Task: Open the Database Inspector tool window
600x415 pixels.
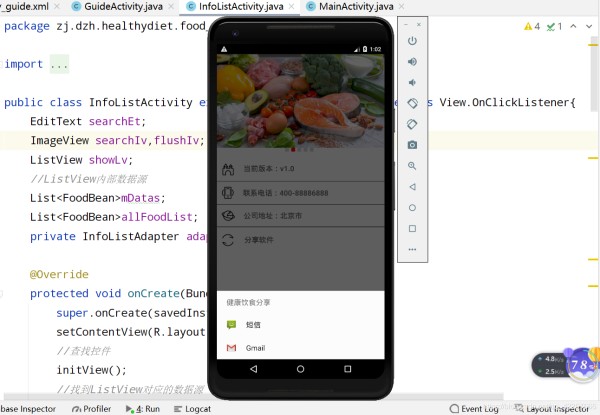Action: click(x=28, y=409)
